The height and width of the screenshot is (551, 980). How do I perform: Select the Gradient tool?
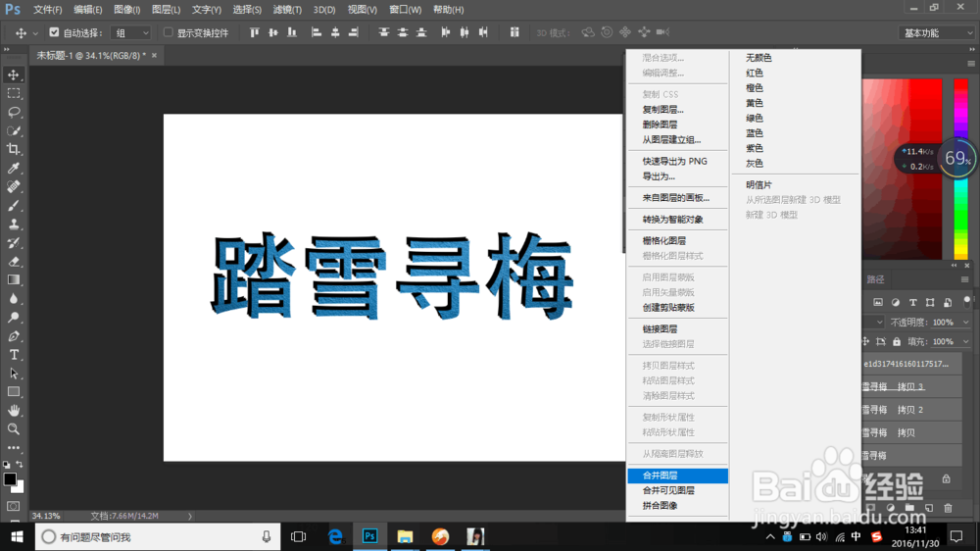point(13,280)
